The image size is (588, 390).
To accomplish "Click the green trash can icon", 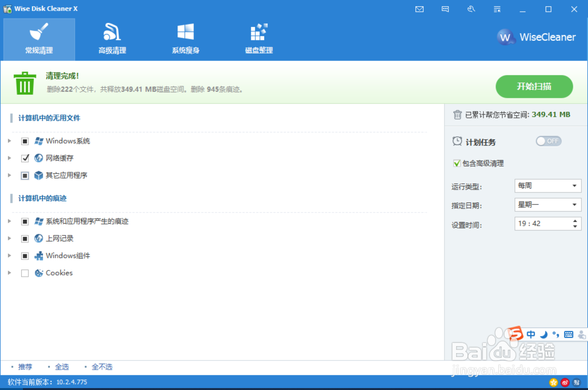I will [25, 83].
